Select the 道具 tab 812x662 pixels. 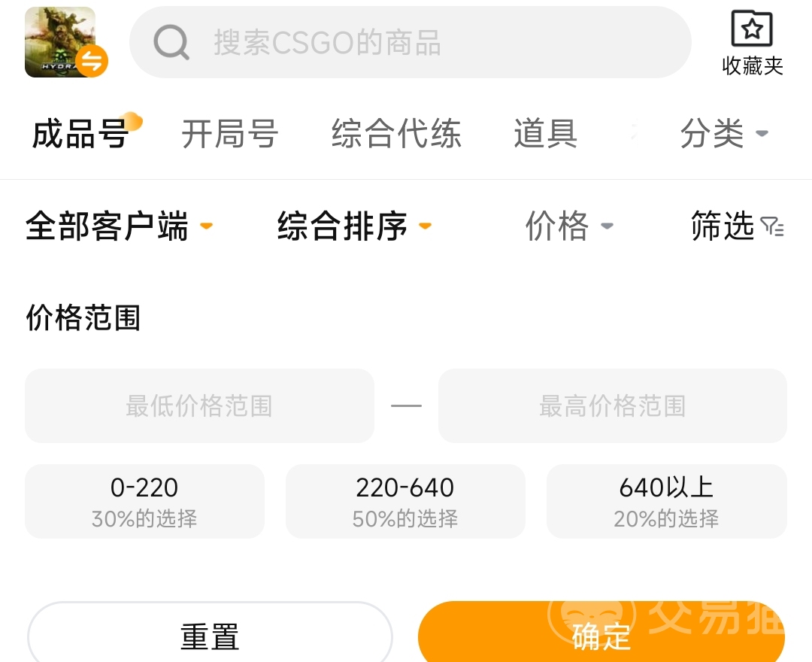[x=546, y=134]
